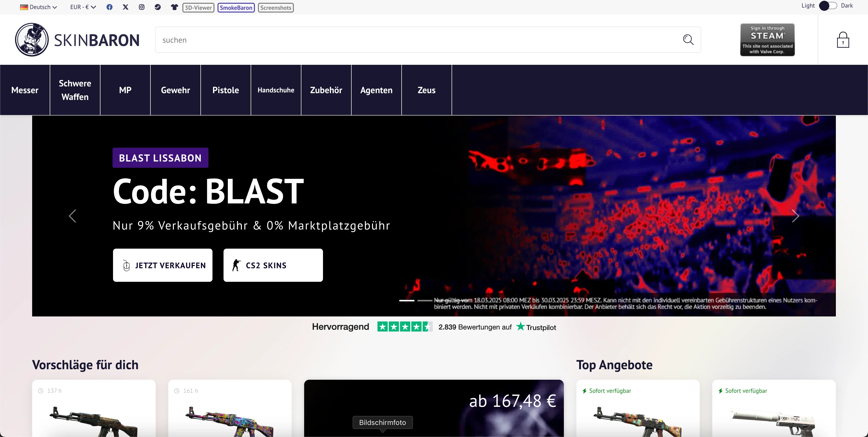This screenshot has width=868, height=437.
Task: Open the Deutsch language dropdown
Action: click(x=38, y=7)
